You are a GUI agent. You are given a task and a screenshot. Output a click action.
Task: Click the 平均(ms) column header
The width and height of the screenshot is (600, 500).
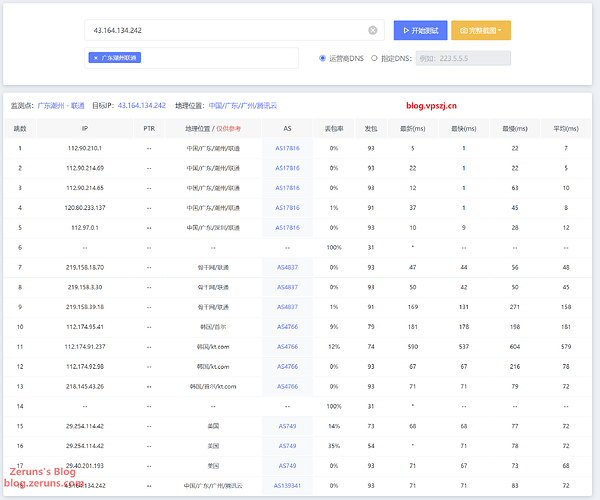coord(566,128)
